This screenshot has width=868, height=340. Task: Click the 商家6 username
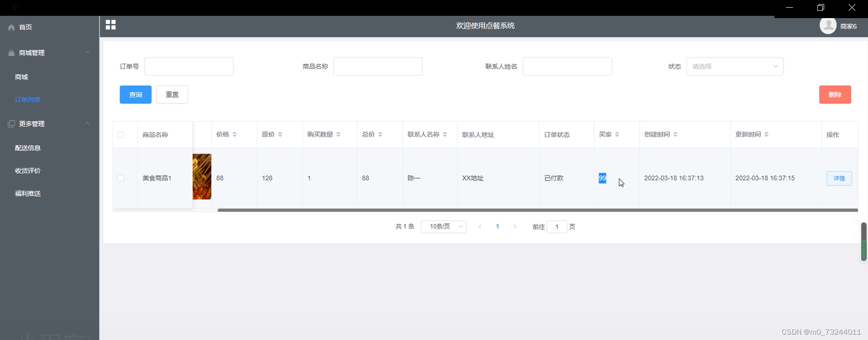(x=848, y=26)
